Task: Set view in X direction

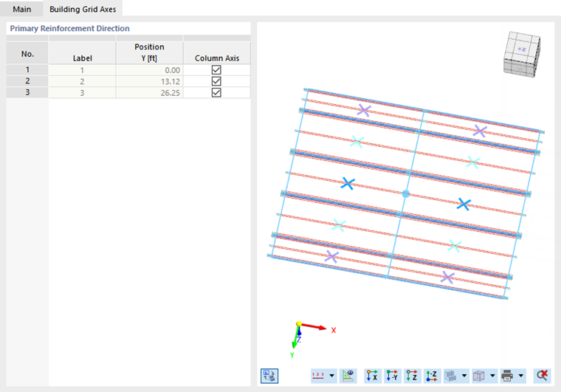Action: tap(373, 376)
